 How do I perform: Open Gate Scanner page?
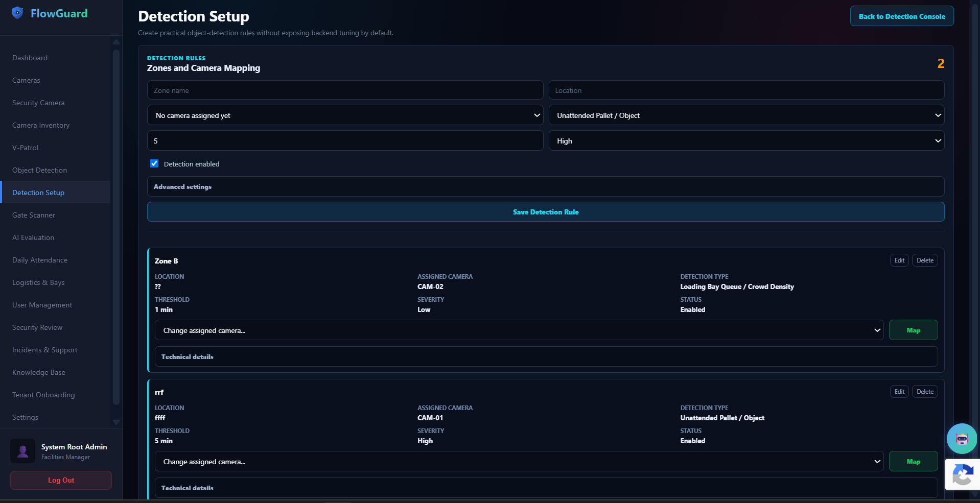coord(55,215)
